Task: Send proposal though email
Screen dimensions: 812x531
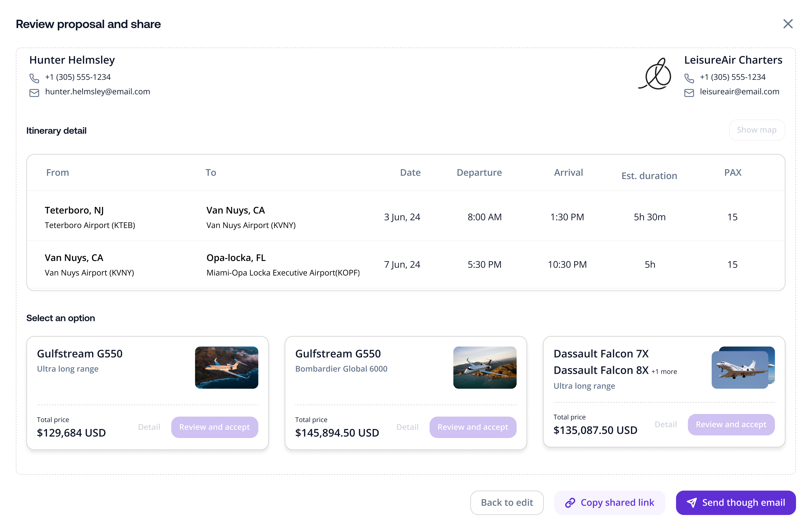Action: pos(736,503)
